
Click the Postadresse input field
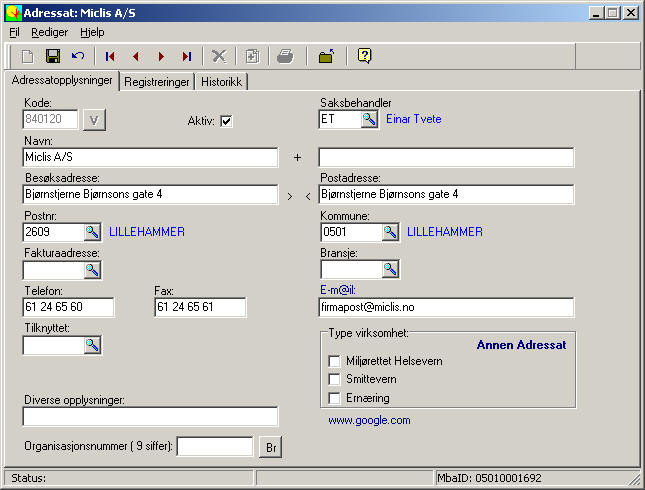(446, 195)
